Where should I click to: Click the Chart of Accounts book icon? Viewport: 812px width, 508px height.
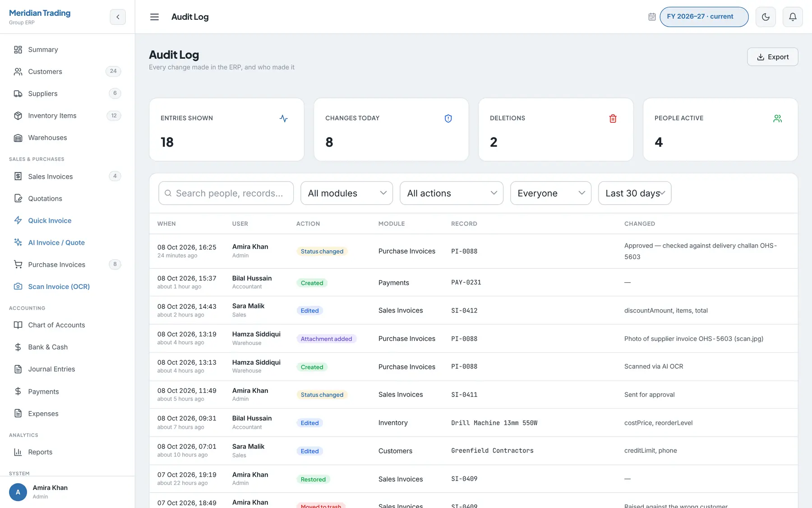point(18,325)
